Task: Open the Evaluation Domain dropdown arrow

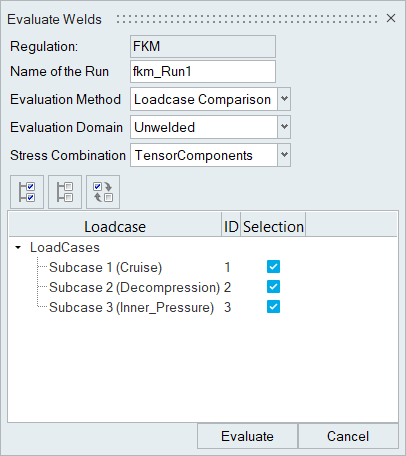Action: [284, 127]
